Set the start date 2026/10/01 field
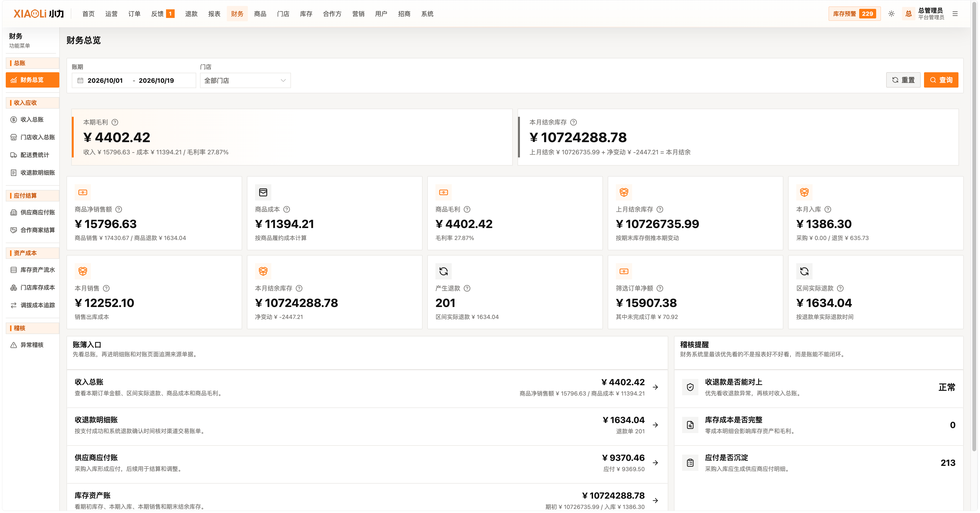 [x=105, y=81]
